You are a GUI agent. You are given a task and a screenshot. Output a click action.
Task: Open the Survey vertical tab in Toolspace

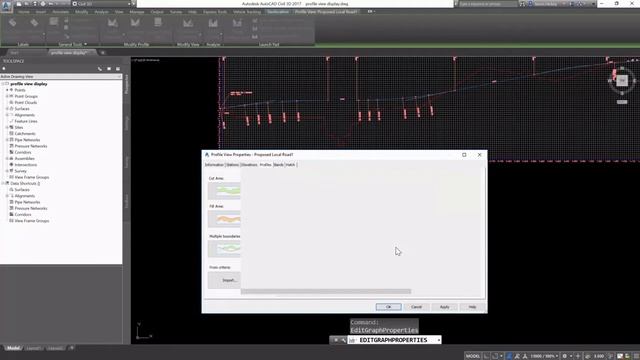(x=127, y=162)
